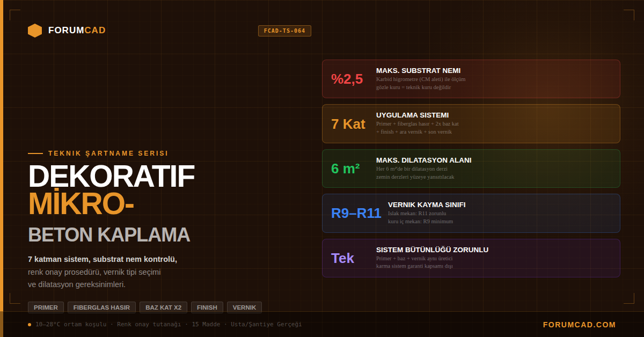Click the 've dilatasyon gereksinimleri.' line
This screenshot has width=644, height=337.
pos(77,284)
